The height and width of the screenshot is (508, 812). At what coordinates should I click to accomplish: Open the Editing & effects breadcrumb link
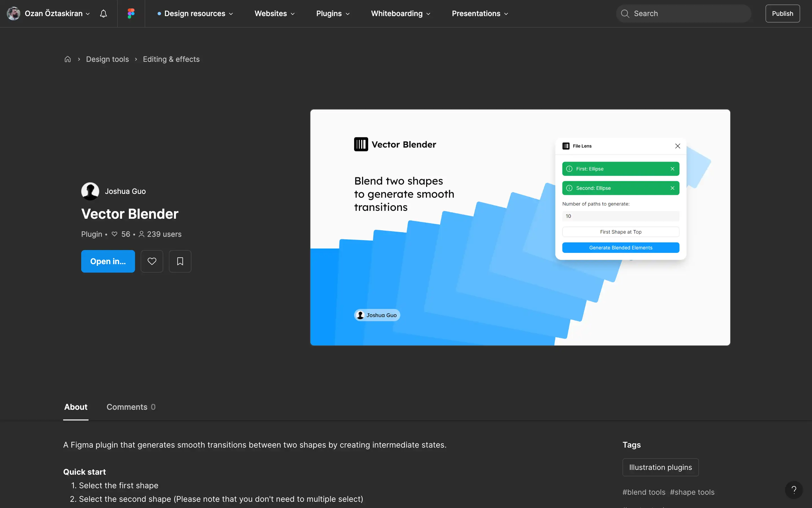171,59
